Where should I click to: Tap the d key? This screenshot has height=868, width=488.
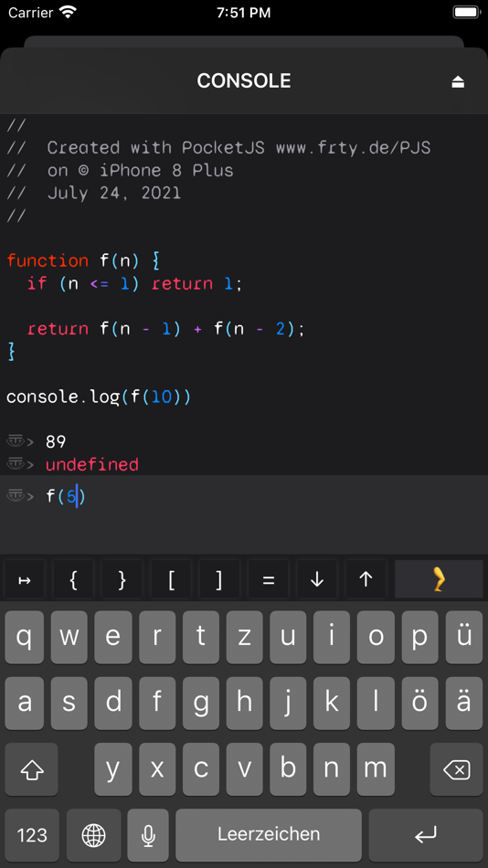pos(112,703)
